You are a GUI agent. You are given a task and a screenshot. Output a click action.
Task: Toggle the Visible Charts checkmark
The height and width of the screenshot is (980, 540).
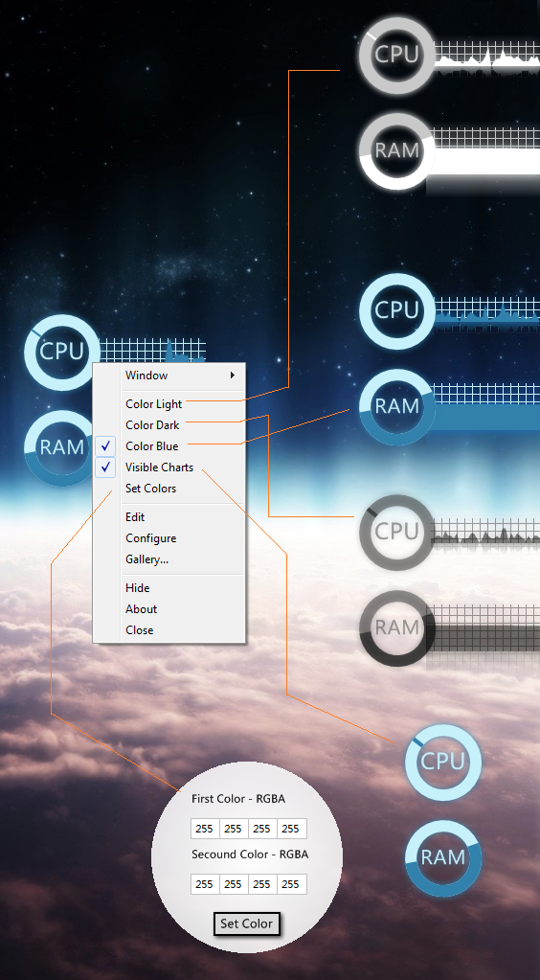point(105,467)
